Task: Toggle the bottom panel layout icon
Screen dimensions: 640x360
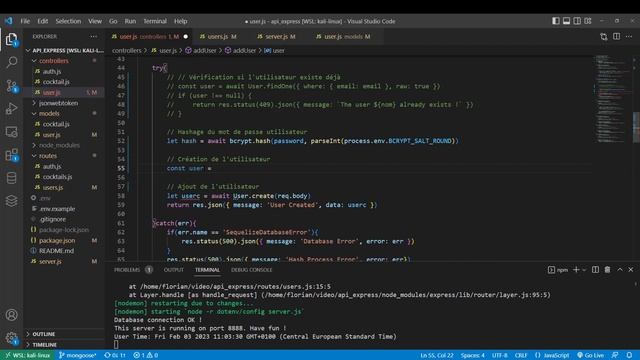Action: [x=567, y=21]
